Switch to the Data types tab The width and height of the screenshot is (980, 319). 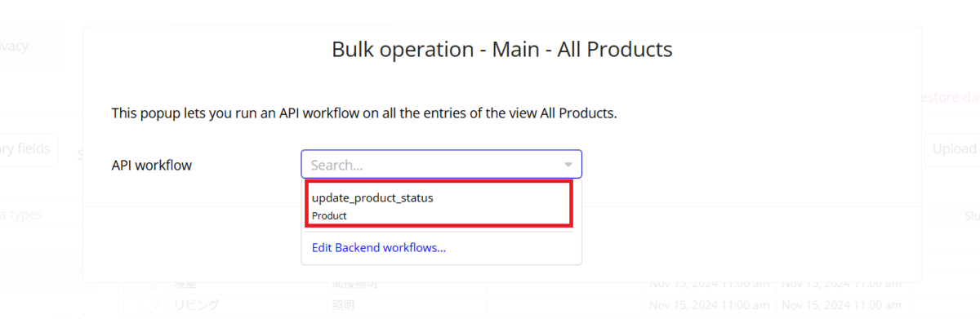pyautogui.click(x=23, y=215)
